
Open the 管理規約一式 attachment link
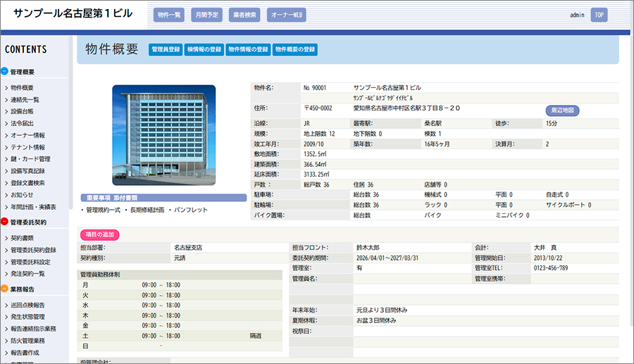(x=104, y=210)
